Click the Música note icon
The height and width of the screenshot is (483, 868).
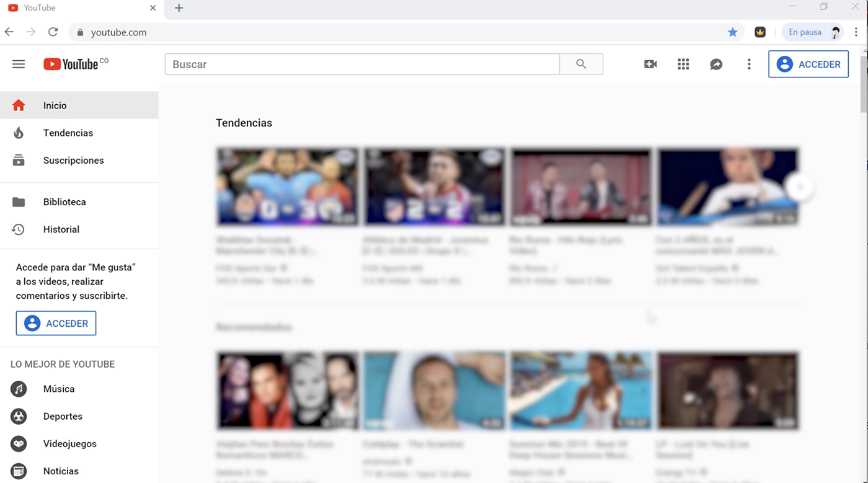coord(19,389)
